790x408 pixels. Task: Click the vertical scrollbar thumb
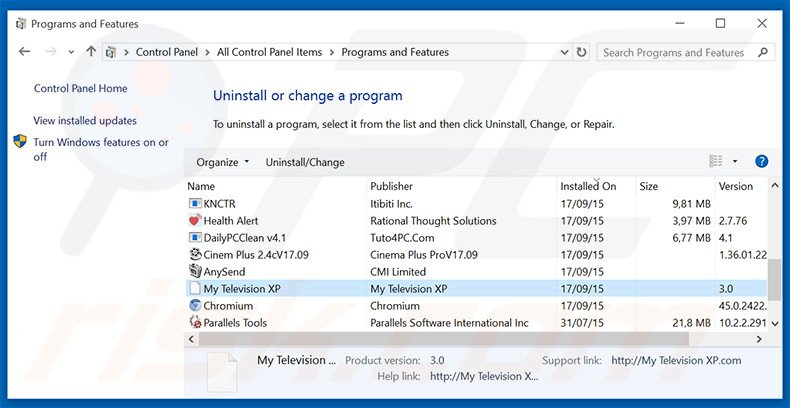coord(774,279)
